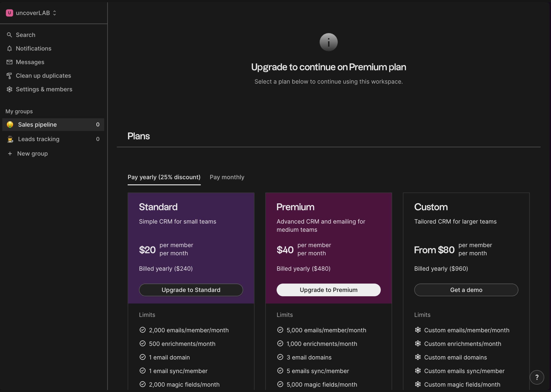Image resolution: width=551 pixels, height=392 pixels.
Task: Click the Search icon in sidebar
Action: point(9,34)
